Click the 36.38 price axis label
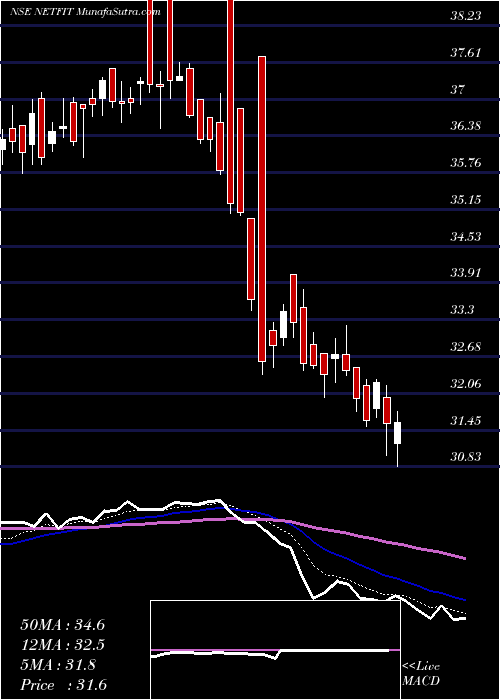The image size is (500, 700). 466,126
